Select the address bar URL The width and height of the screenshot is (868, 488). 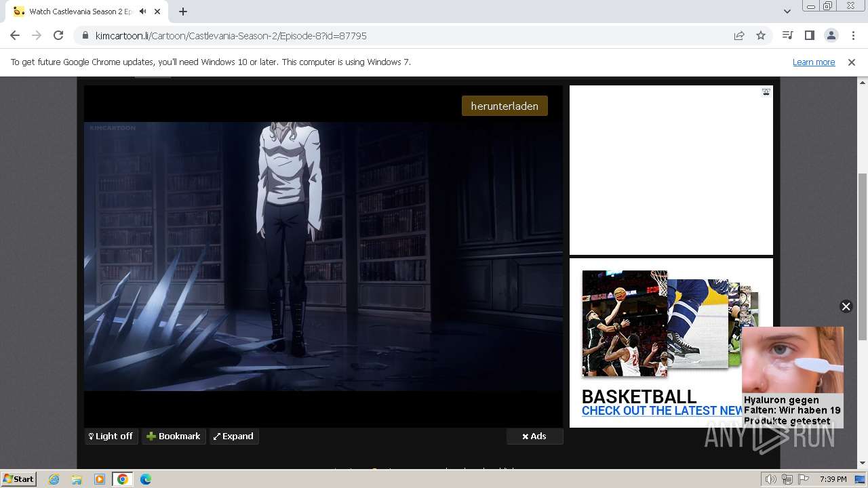click(x=231, y=36)
